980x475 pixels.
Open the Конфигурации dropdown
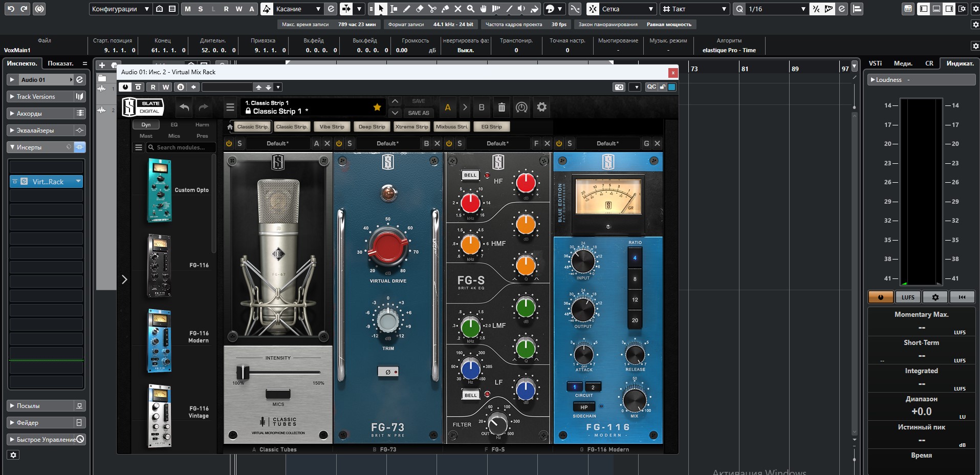(x=120, y=9)
